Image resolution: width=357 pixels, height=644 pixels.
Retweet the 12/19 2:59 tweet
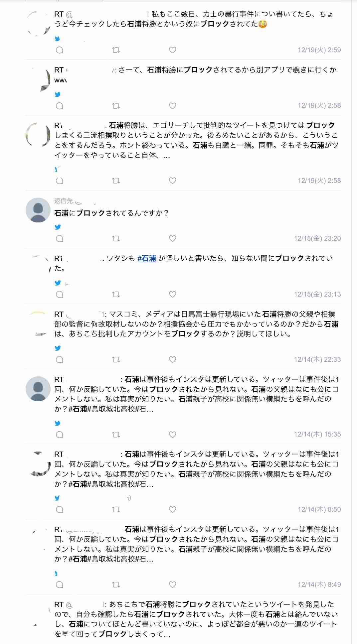coord(116,50)
